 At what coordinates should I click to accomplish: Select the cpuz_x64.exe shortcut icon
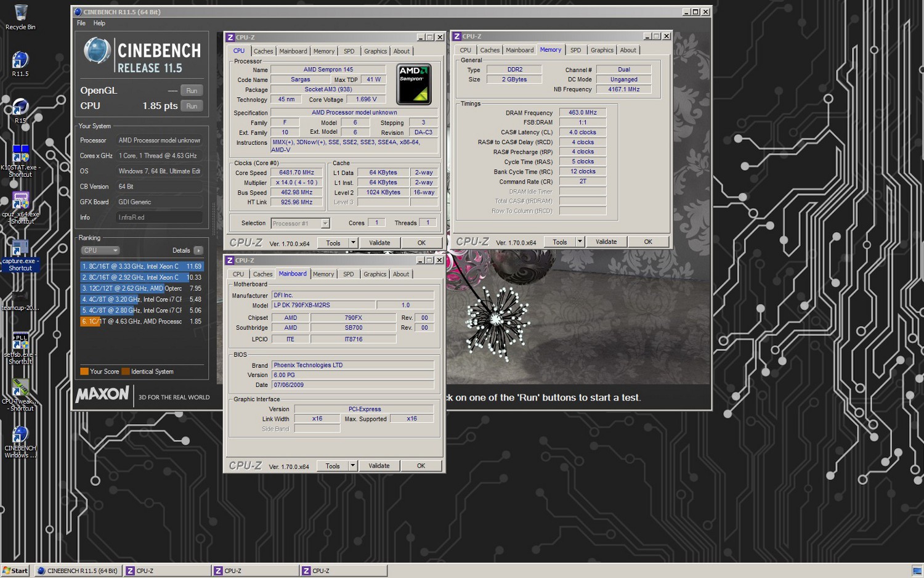click(x=20, y=208)
